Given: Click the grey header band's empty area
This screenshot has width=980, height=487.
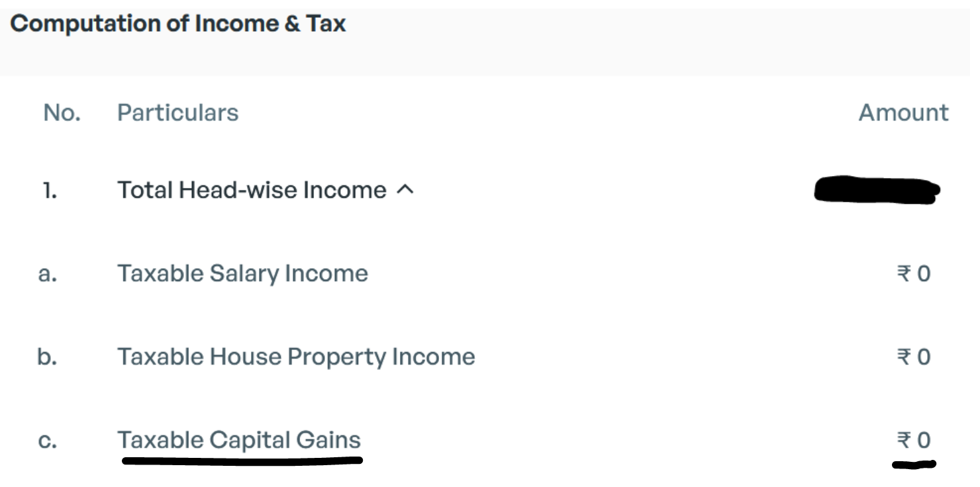Looking at the screenshot, I should tap(662, 40).
